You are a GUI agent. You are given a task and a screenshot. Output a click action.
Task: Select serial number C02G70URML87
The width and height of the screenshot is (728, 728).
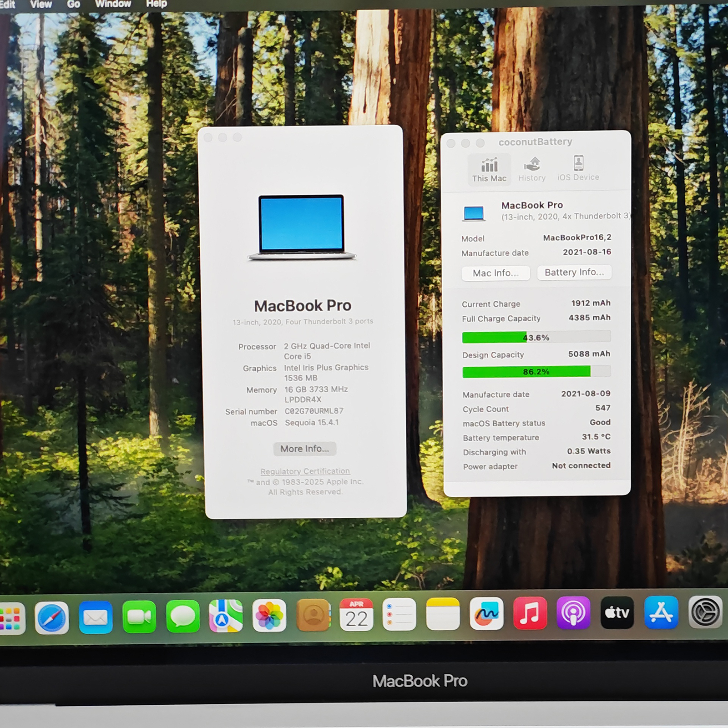(x=314, y=411)
